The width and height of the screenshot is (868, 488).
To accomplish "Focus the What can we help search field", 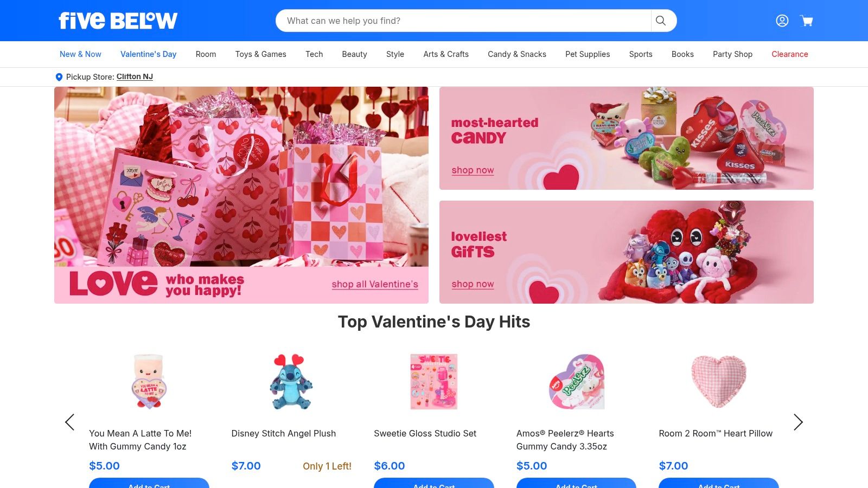I will [463, 21].
